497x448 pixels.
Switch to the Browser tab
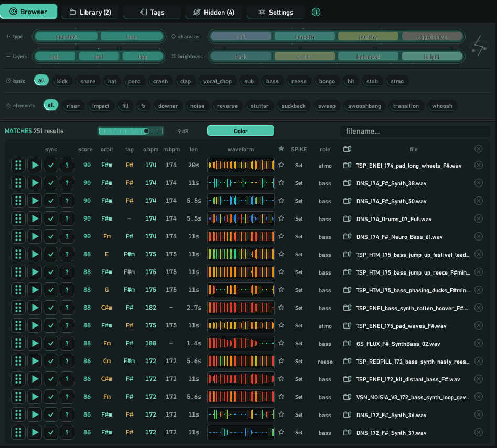coord(28,12)
